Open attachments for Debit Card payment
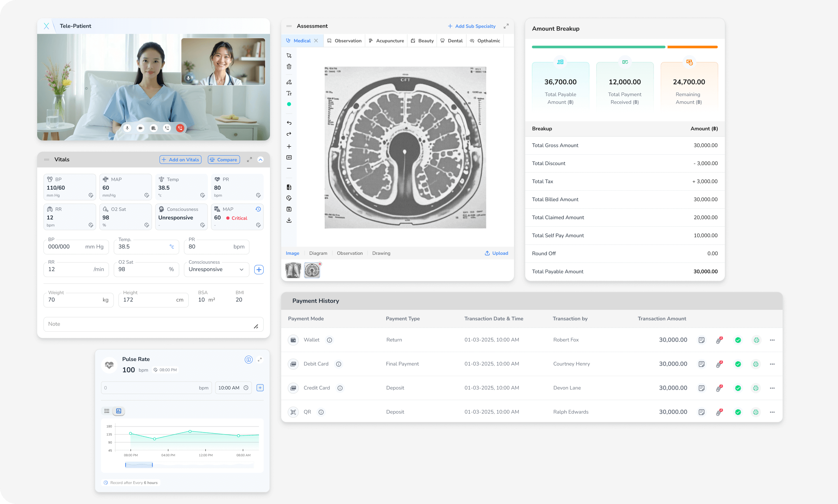This screenshot has height=504, width=838. 719,364
